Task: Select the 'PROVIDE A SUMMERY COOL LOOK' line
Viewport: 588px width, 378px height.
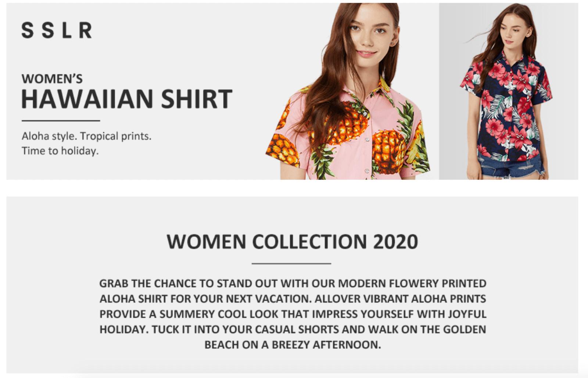Action: pyautogui.click(x=293, y=314)
